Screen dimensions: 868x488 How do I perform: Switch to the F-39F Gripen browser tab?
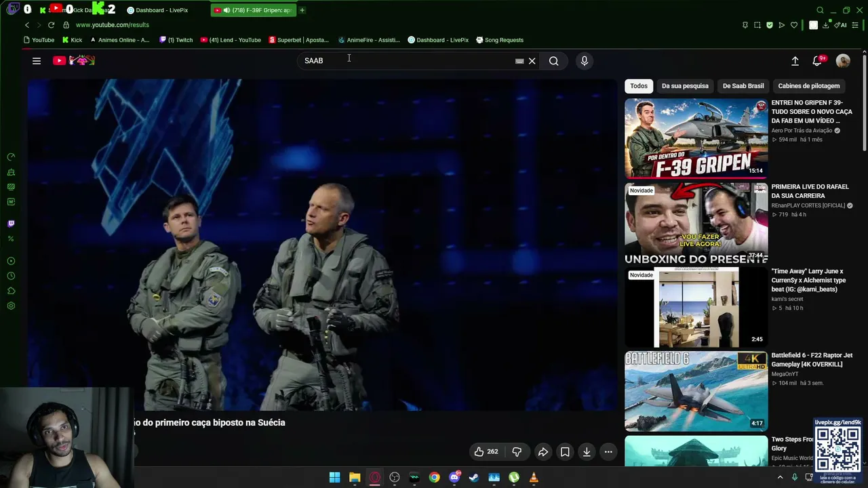[x=253, y=10]
